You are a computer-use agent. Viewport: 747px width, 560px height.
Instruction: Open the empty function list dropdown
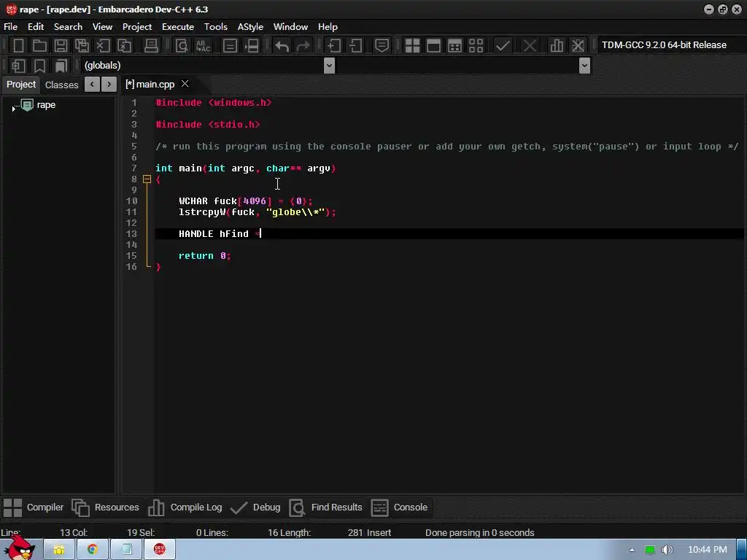[x=584, y=65]
